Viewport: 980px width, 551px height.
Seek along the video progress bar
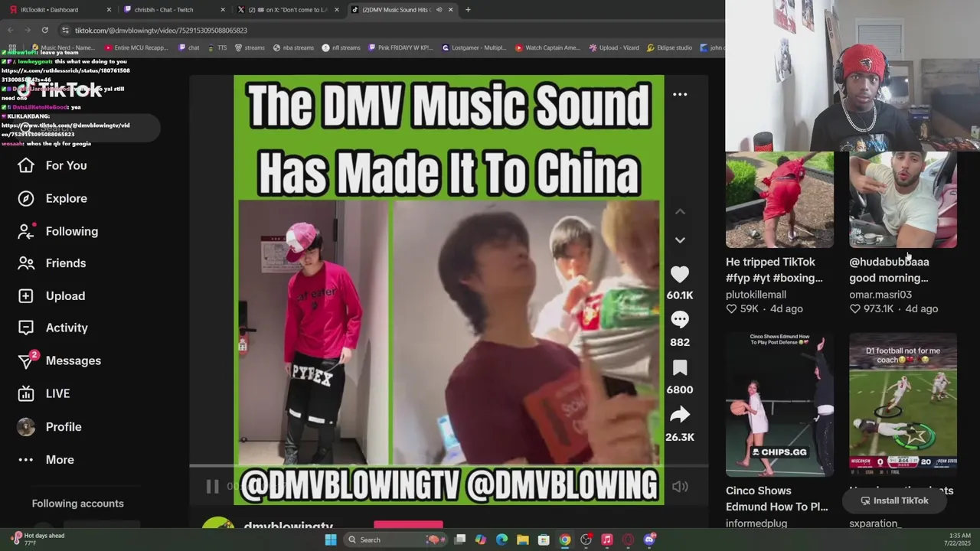[x=449, y=465]
